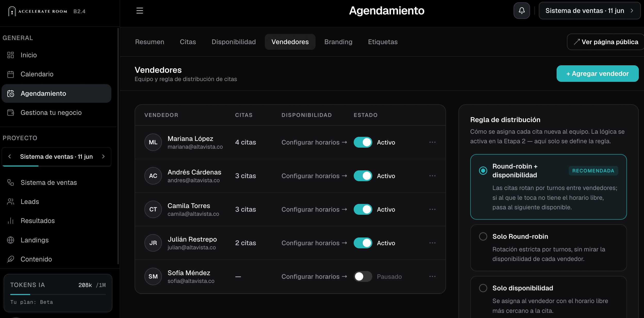The width and height of the screenshot is (644, 318).
Task: Open Contenido in the sidebar
Action: tap(56, 259)
